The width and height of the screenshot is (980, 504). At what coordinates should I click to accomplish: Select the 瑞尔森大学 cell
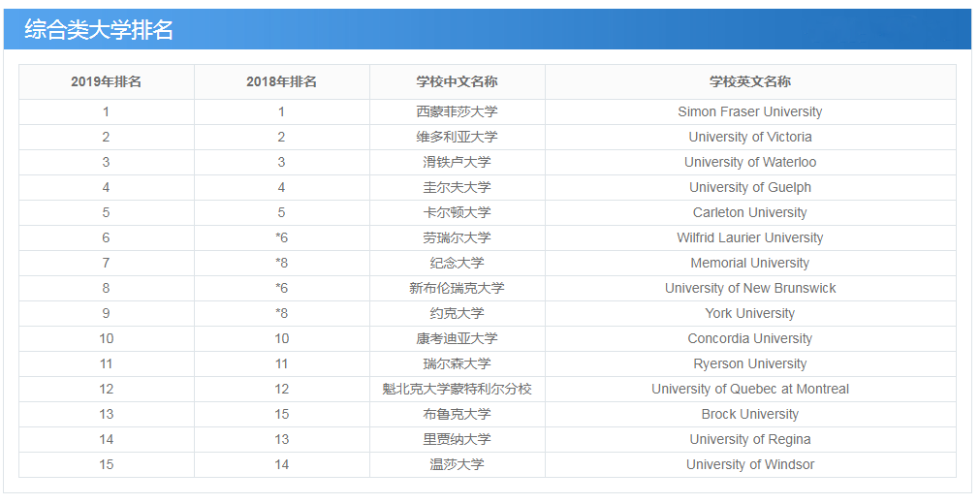coord(457,364)
